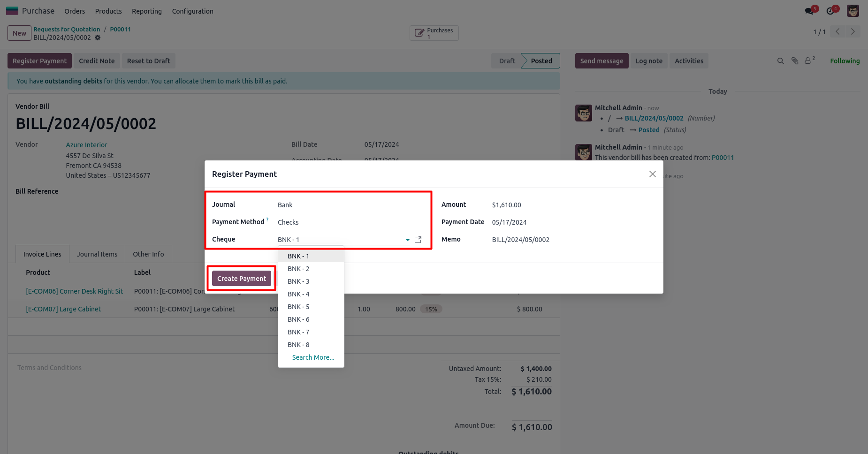Edit the Memo field

point(520,240)
